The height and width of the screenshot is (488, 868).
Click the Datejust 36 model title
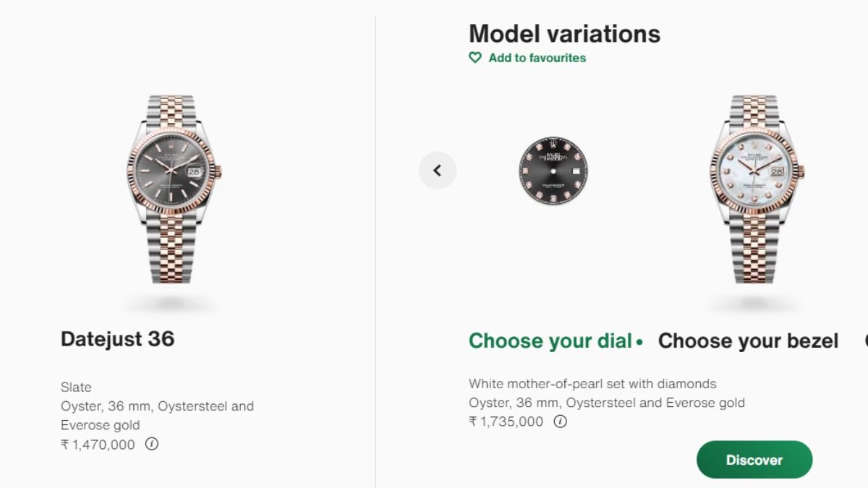[x=119, y=340]
